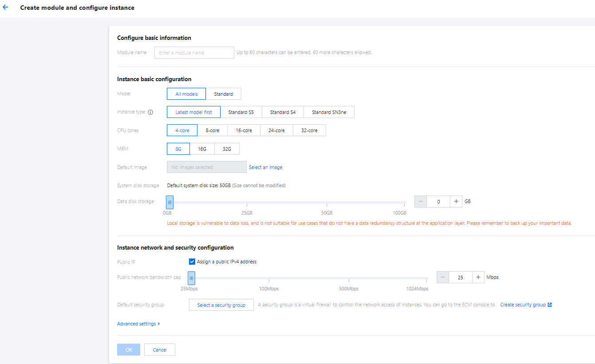The image size is (595, 364).
Task: Click the data disk plus icon
Action: 456,202
